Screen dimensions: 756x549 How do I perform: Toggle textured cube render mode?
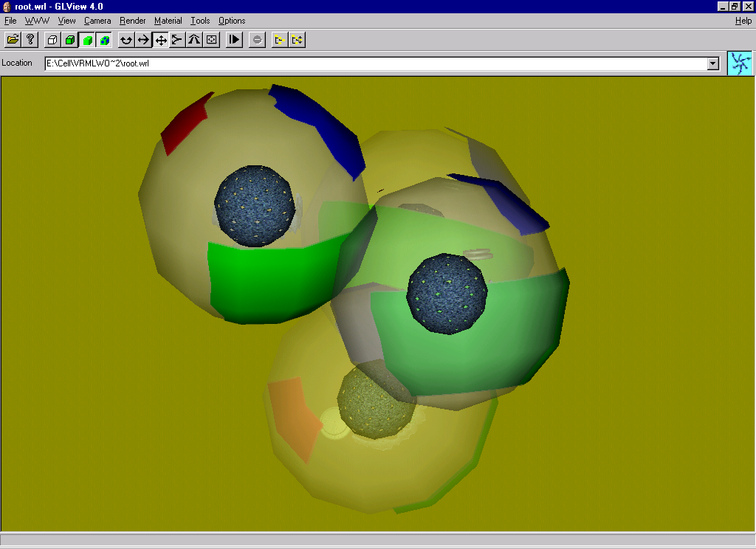(105, 40)
